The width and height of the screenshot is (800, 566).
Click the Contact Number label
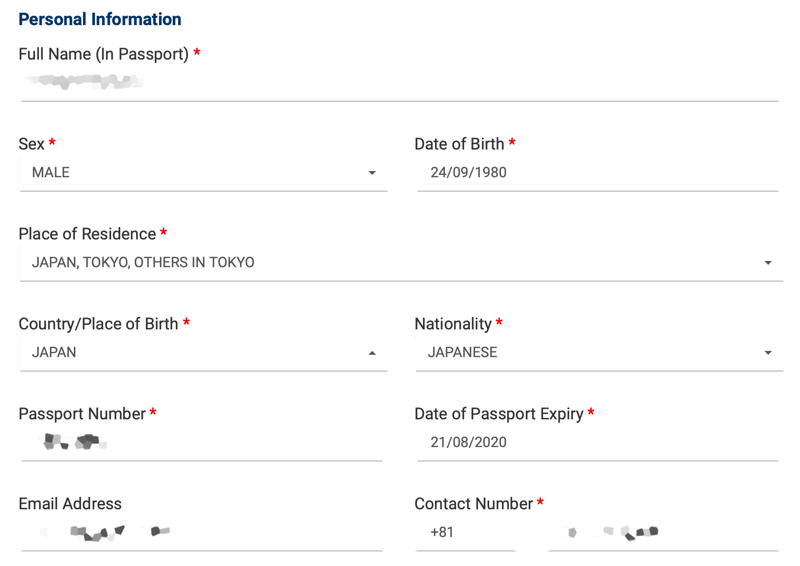click(x=473, y=504)
